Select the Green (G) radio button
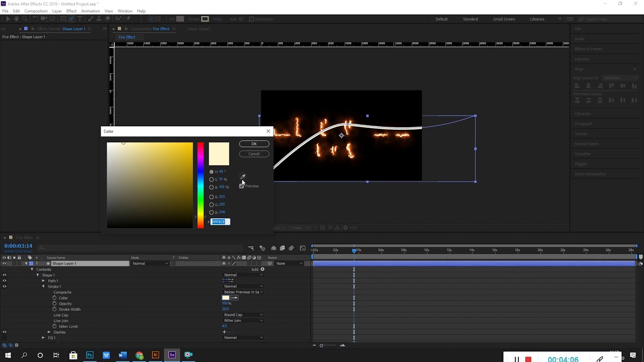Image resolution: width=644 pixels, height=362 pixels. [211, 205]
